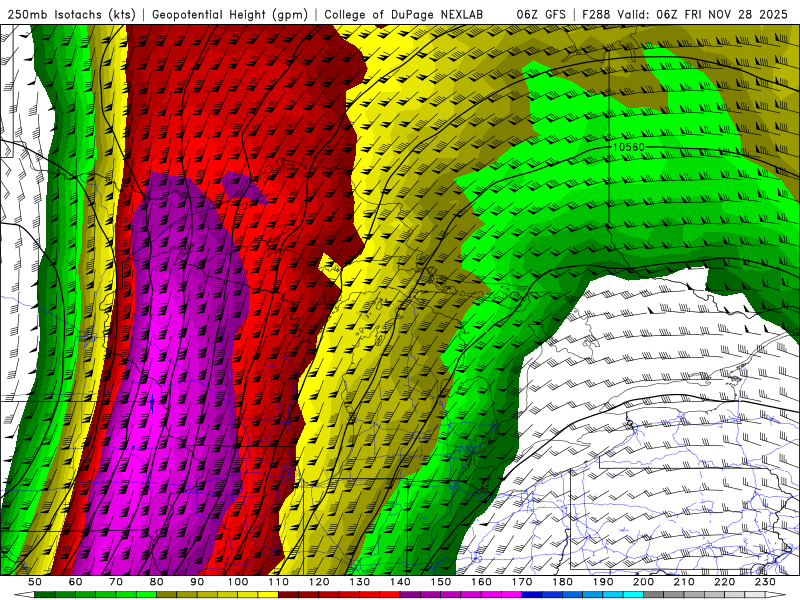This screenshot has height=600, width=800.
Task: Click the dark maroon swatch just right of 110
Action: pyautogui.click(x=288, y=595)
